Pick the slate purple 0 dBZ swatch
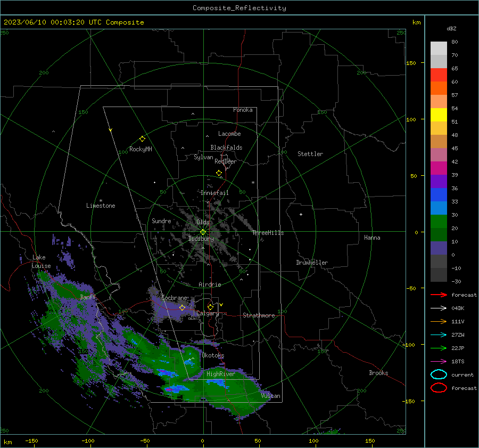 click(x=439, y=248)
